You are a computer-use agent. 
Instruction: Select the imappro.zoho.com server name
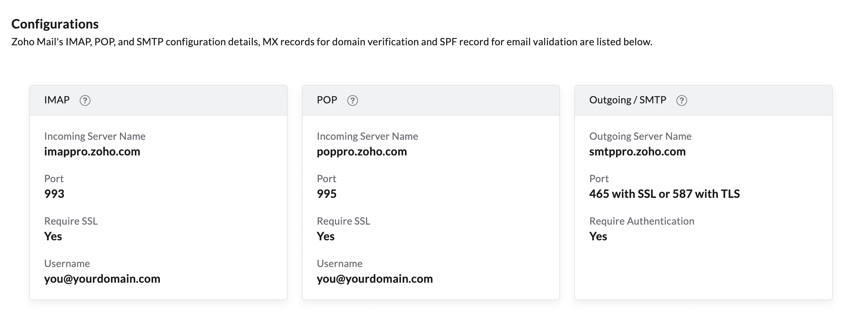coord(92,152)
